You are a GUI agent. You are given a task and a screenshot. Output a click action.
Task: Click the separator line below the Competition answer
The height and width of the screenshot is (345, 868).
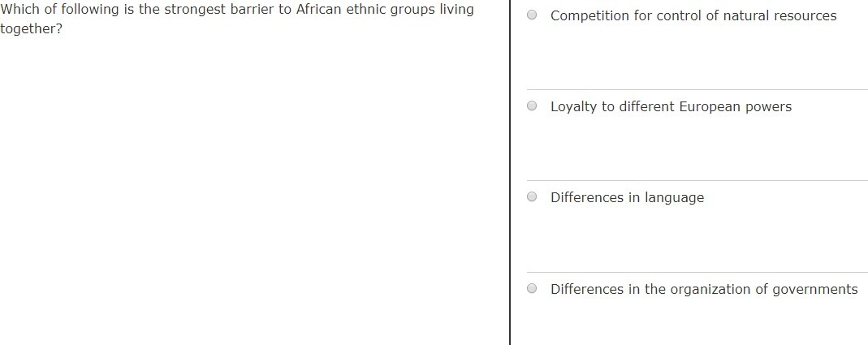[697, 90]
